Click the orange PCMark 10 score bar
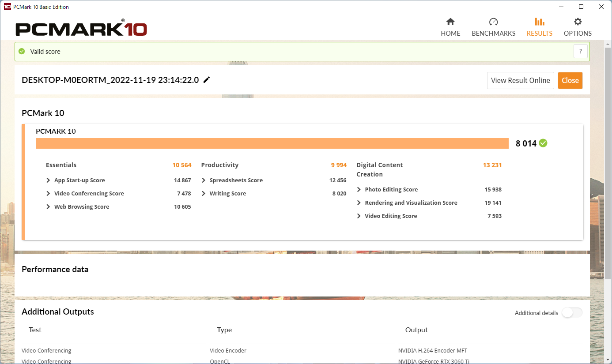The width and height of the screenshot is (612, 364). (272, 143)
